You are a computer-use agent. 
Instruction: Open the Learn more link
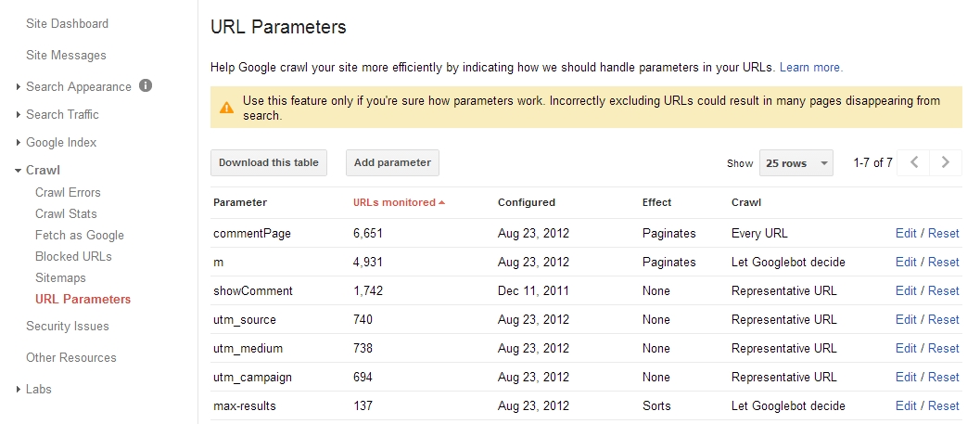tap(810, 68)
